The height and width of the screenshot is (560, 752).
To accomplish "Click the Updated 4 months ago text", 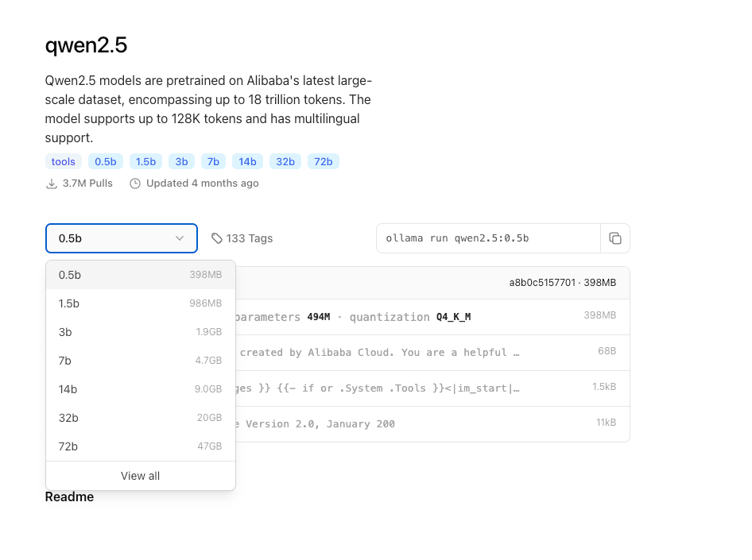I will click(x=203, y=183).
